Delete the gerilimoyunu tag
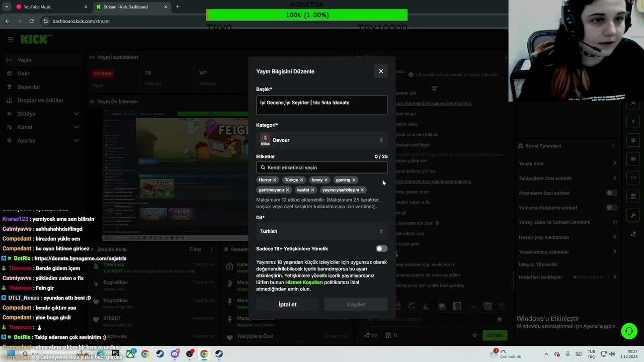 pos(287,190)
